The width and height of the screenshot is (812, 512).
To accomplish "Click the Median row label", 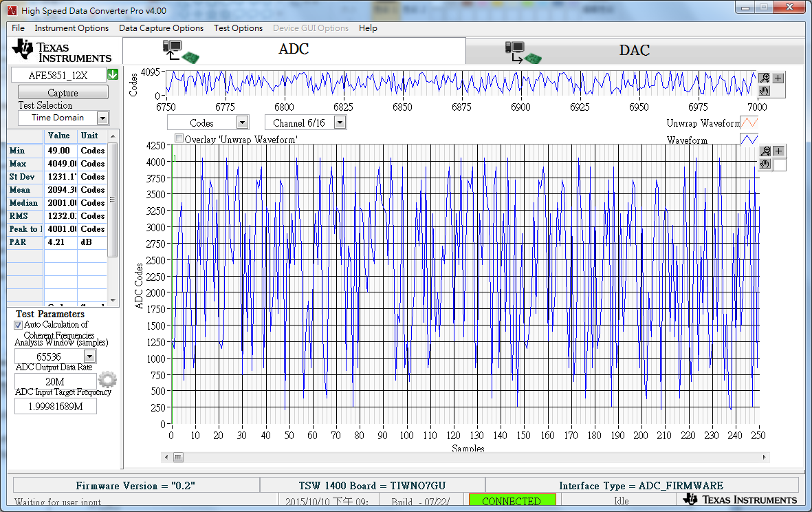I will [x=23, y=203].
